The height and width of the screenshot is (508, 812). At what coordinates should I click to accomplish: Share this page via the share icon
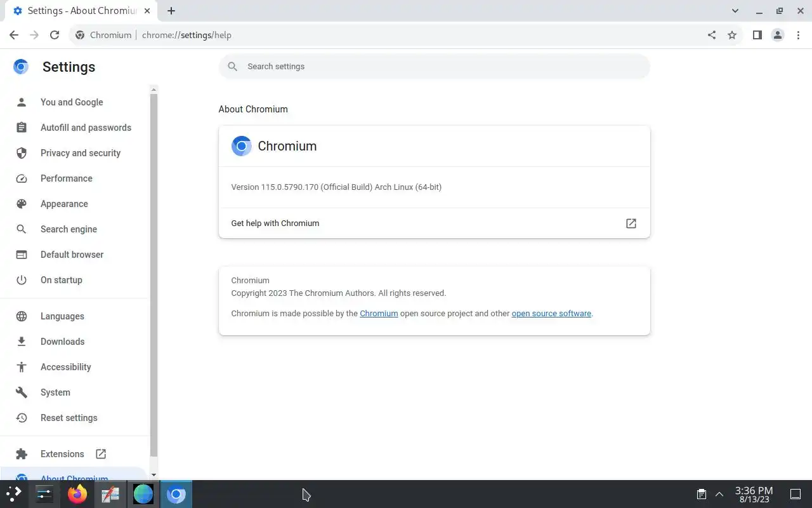[x=712, y=35]
